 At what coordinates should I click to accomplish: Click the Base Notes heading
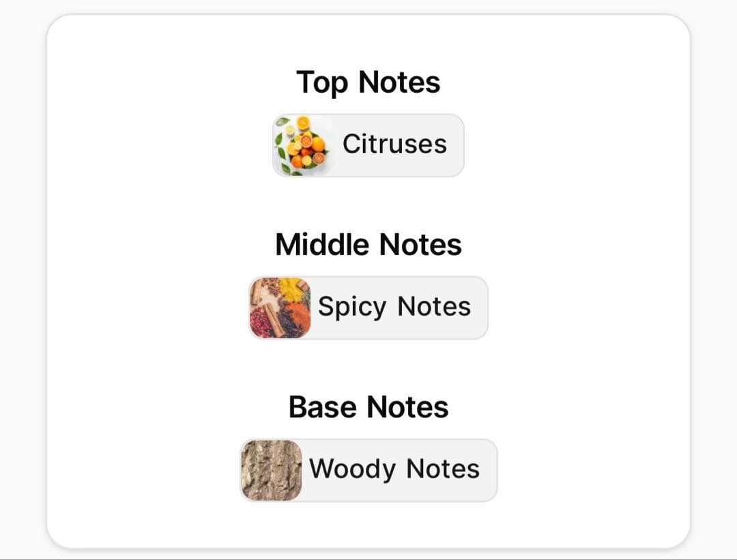(x=369, y=407)
